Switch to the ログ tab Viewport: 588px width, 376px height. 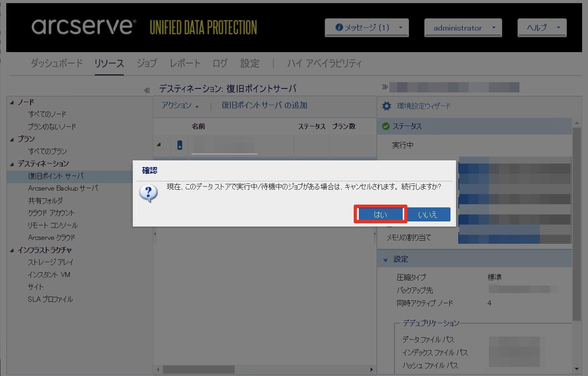pyautogui.click(x=220, y=63)
